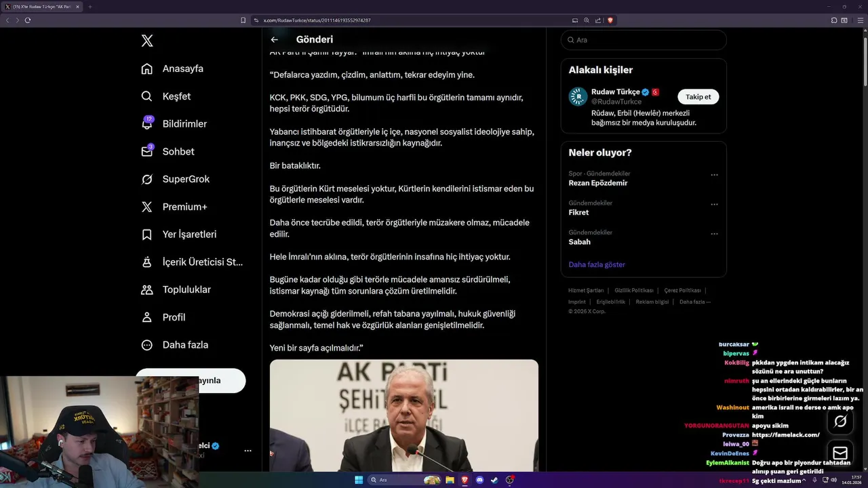Image resolution: width=868 pixels, height=488 pixels.
Task: Click Fikret trending topic
Action: 578,212
